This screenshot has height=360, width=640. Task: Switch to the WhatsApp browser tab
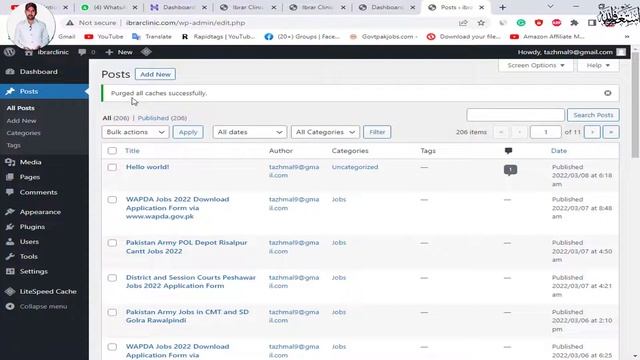(109, 7)
